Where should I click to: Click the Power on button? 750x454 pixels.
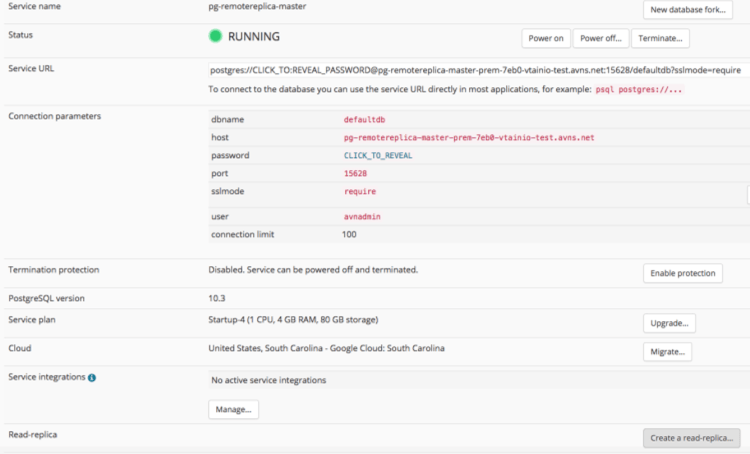click(546, 38)
